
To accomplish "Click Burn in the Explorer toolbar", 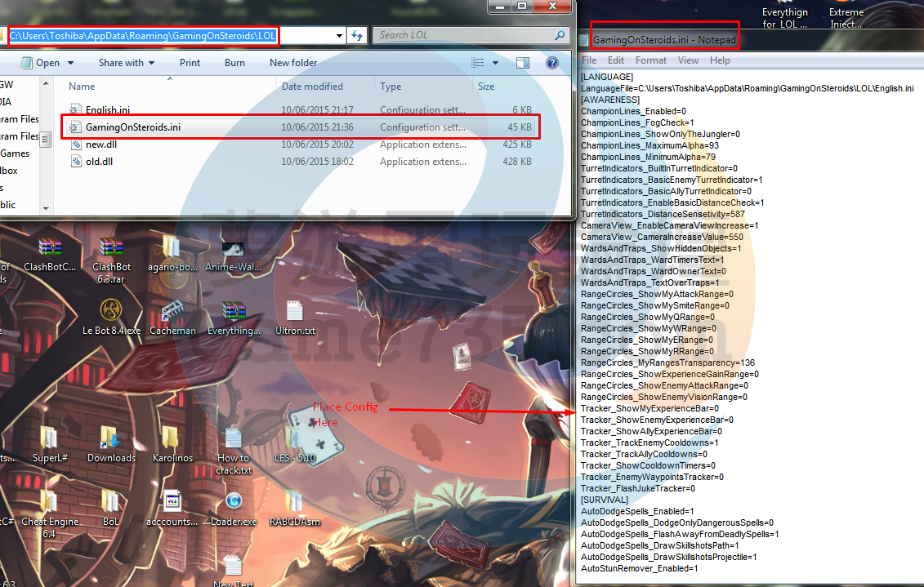I will point(234,62).
